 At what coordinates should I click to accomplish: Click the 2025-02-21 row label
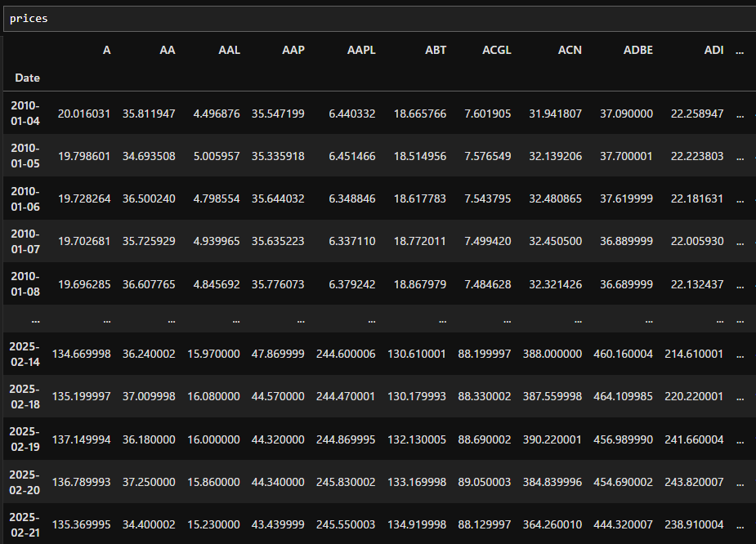click(x=25, y=524)
